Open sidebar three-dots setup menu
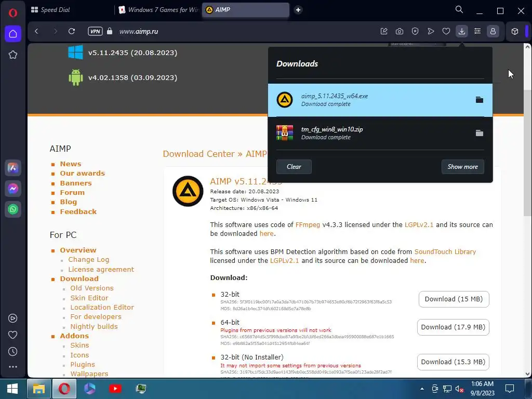532x399 pixels. tap(13, 367)
